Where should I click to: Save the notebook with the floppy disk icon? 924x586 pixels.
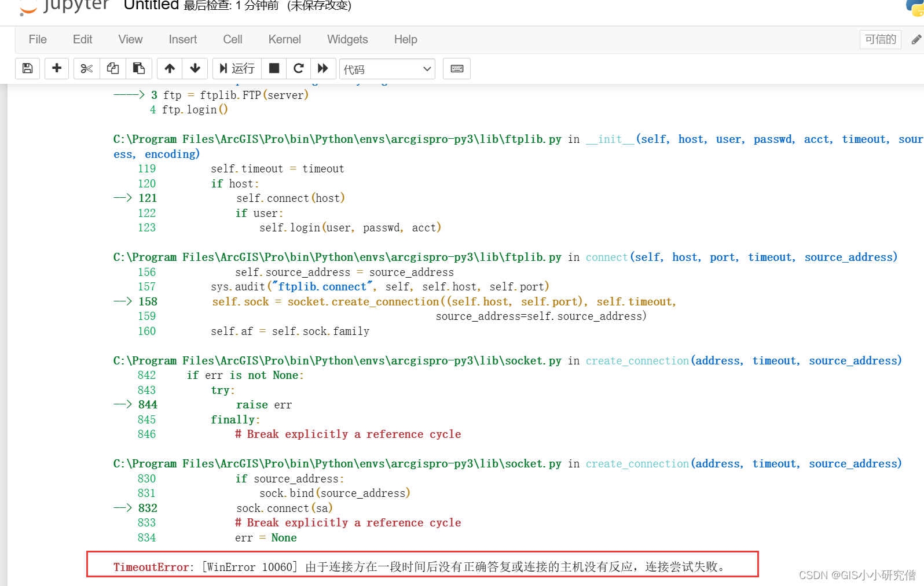27,68
